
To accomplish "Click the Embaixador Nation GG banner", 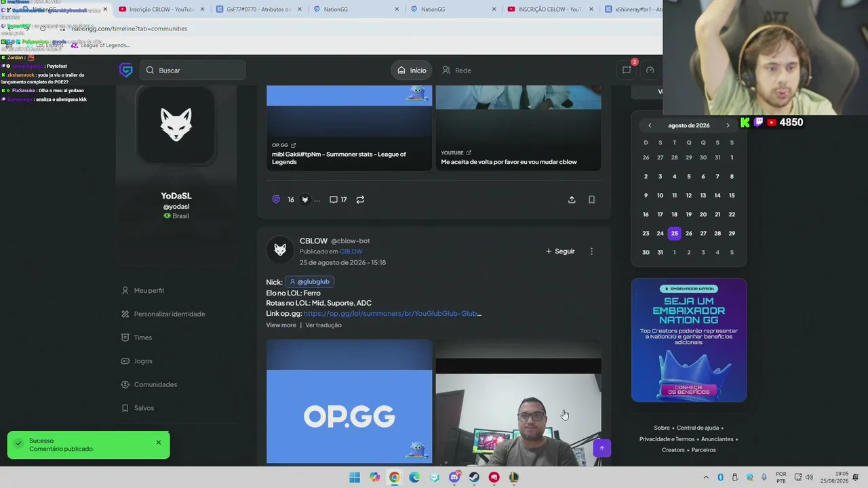I will point(689,340).
